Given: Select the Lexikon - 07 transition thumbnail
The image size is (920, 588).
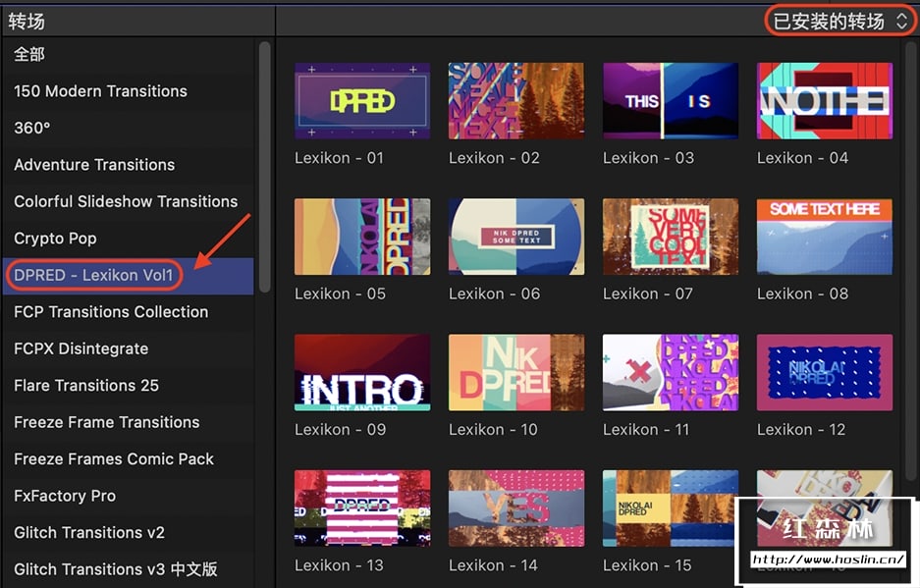Looking at the screenshot, I should coord(671,237).
